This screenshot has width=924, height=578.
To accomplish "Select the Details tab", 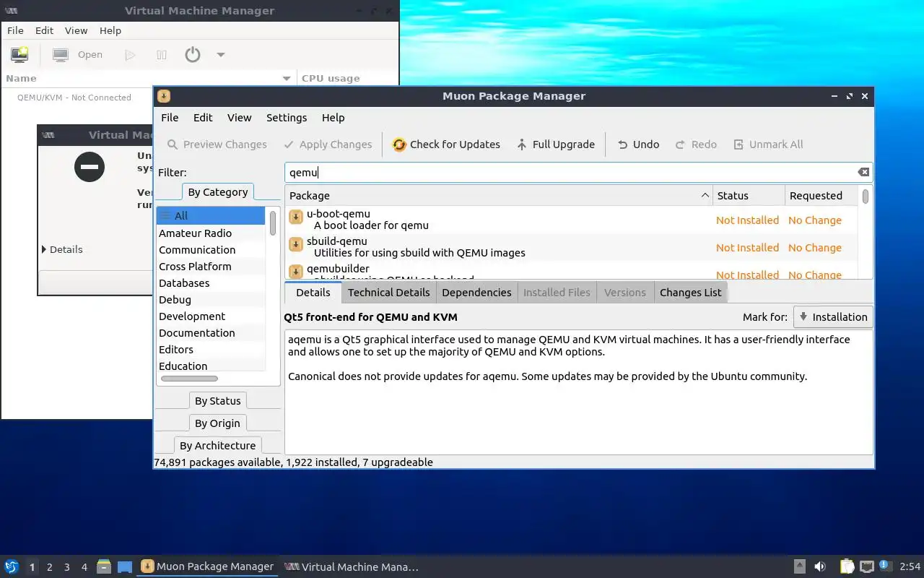I will [313, 293].
